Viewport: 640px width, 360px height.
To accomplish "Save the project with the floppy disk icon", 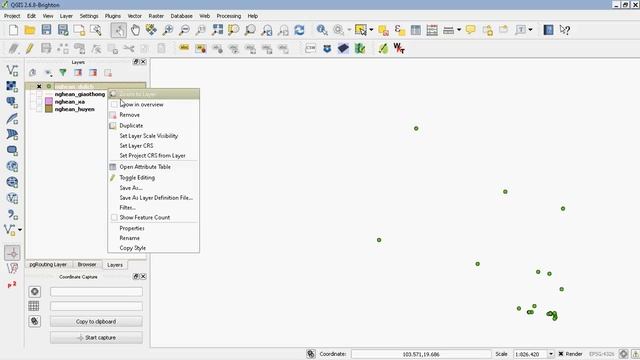I will (x=46, y=30).
